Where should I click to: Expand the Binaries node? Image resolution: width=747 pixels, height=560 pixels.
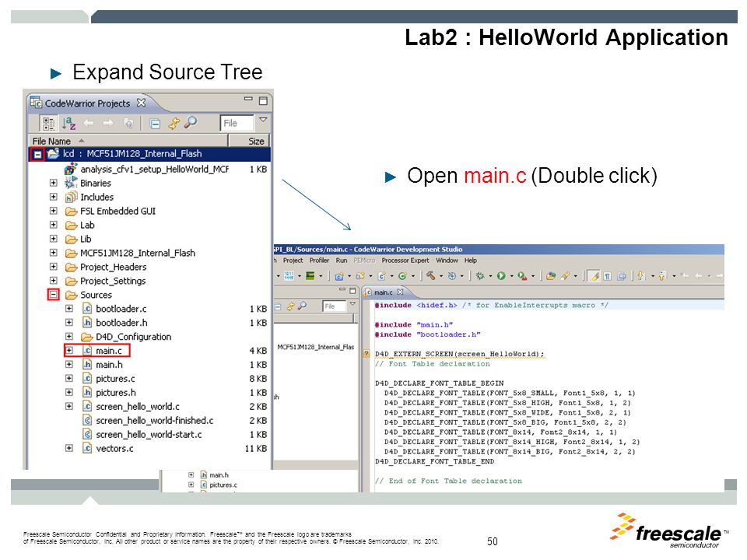click(x=54, y=183)
